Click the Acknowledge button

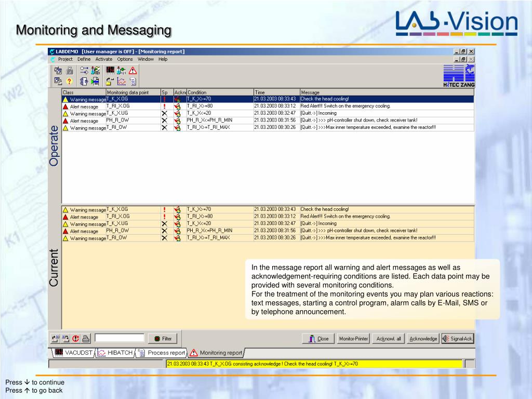point(423,339)
